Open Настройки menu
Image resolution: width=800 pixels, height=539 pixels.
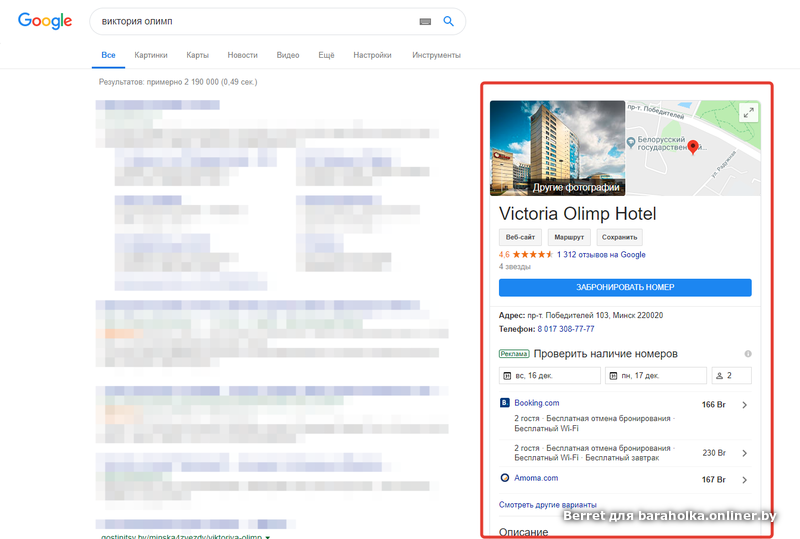[372, 55]
